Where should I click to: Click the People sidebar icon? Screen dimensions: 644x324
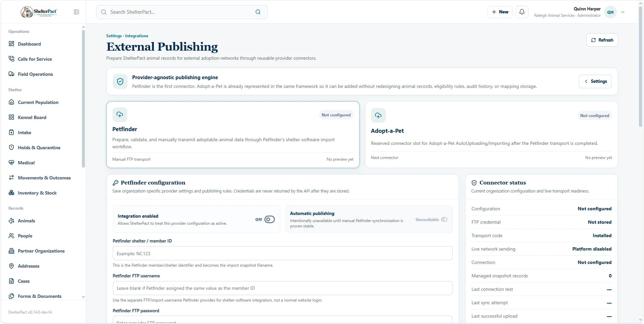(x=11, y=235)
